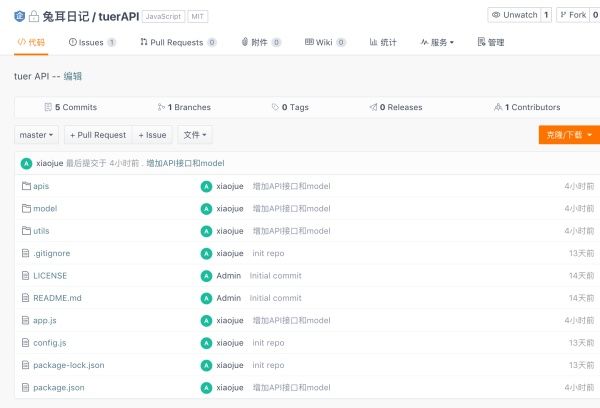The image size is (600, 408).
Task: Open the Issues tab
Action: [x=92, y=42]
